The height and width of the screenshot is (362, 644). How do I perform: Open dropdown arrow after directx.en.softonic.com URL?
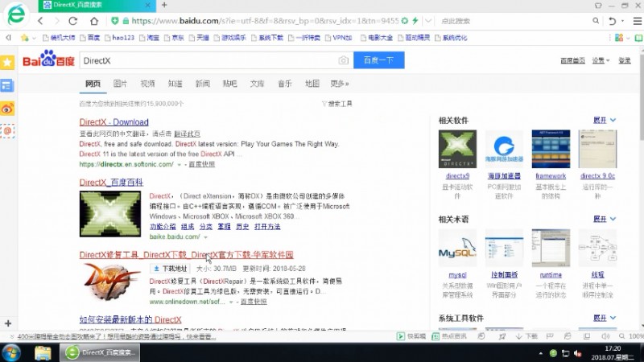pos(179,165)
